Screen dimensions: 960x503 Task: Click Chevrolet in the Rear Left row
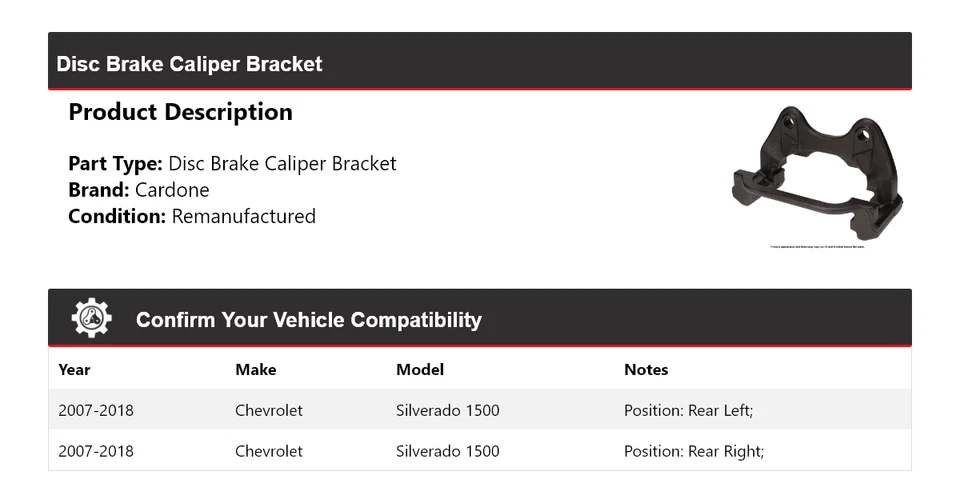click(x=268, y=410)
